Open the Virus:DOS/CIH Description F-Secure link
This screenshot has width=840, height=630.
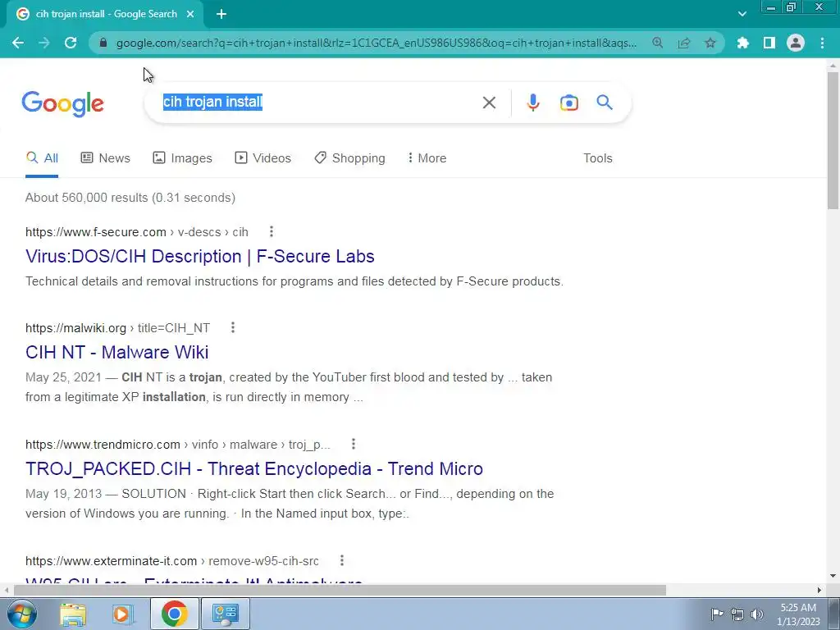200,257
